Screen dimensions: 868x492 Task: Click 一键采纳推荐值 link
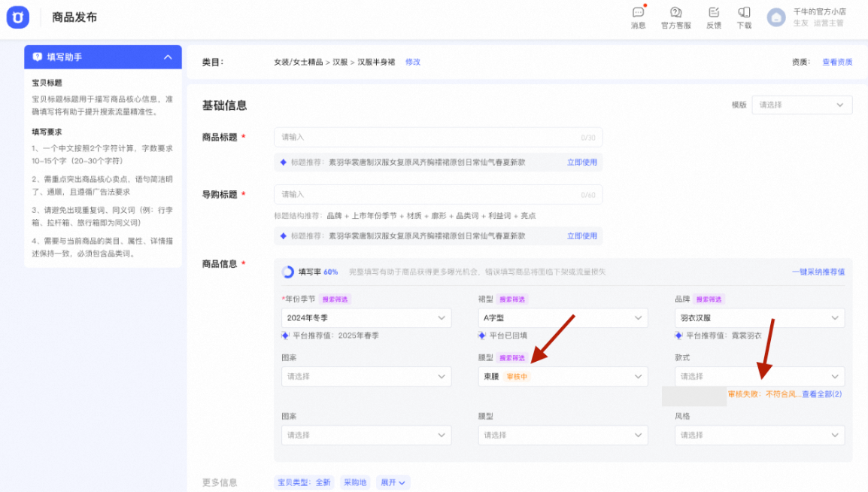coord(818,272)
